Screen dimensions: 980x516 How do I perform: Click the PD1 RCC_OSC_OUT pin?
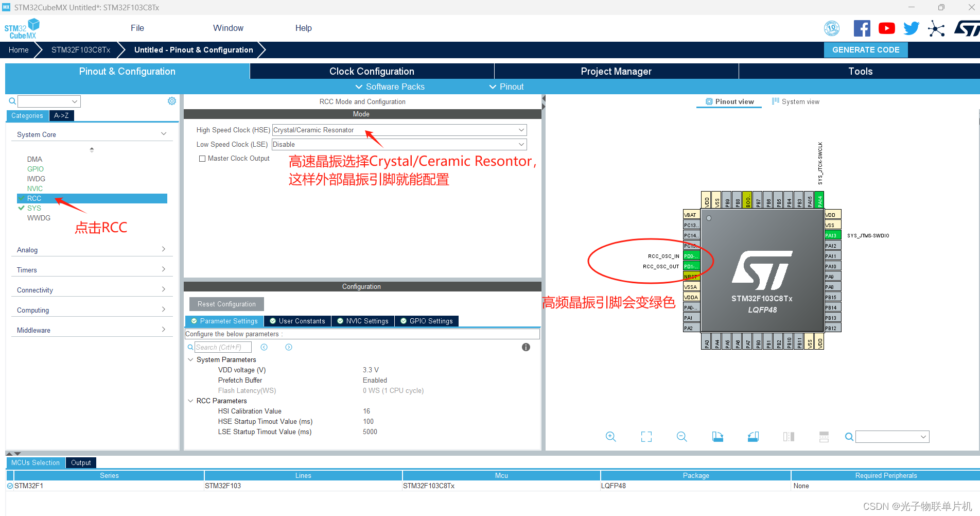[x=691, y=266]
